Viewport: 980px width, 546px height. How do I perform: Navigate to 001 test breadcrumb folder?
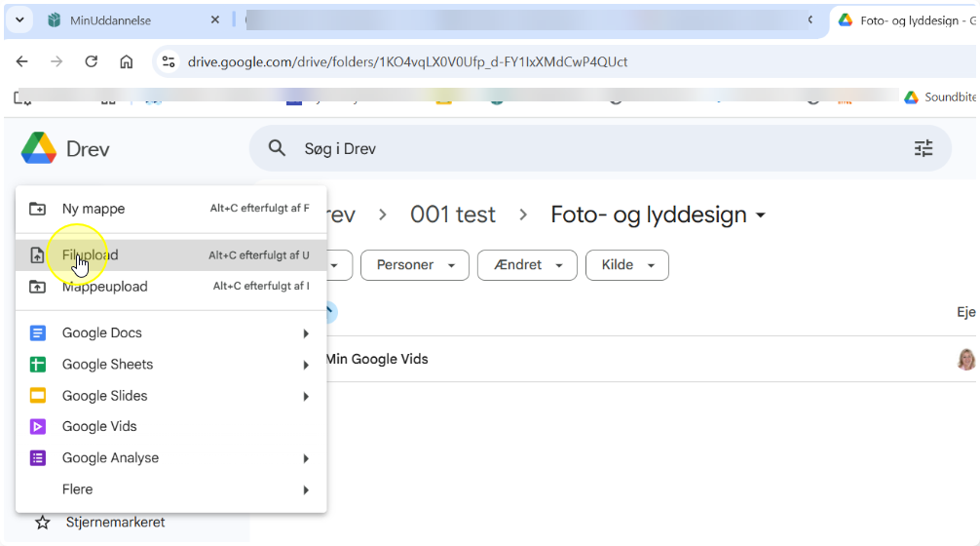click(453, 214)
